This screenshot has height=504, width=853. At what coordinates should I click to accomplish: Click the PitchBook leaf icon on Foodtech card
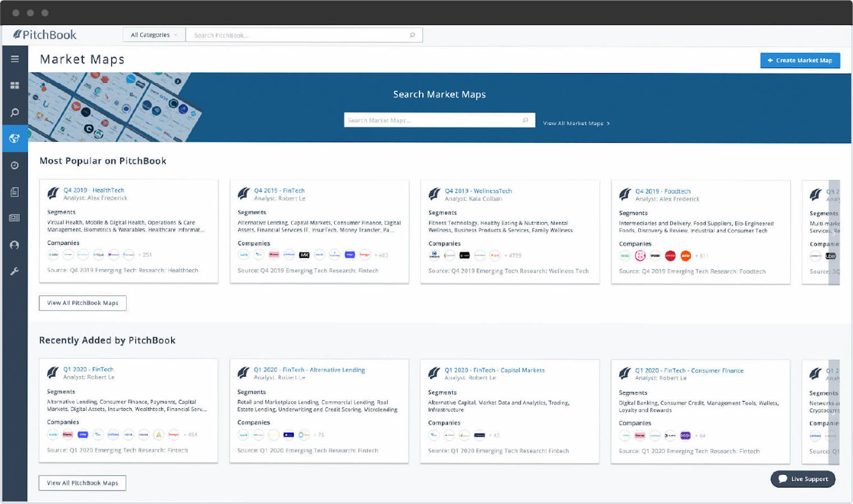coord(625,194)
